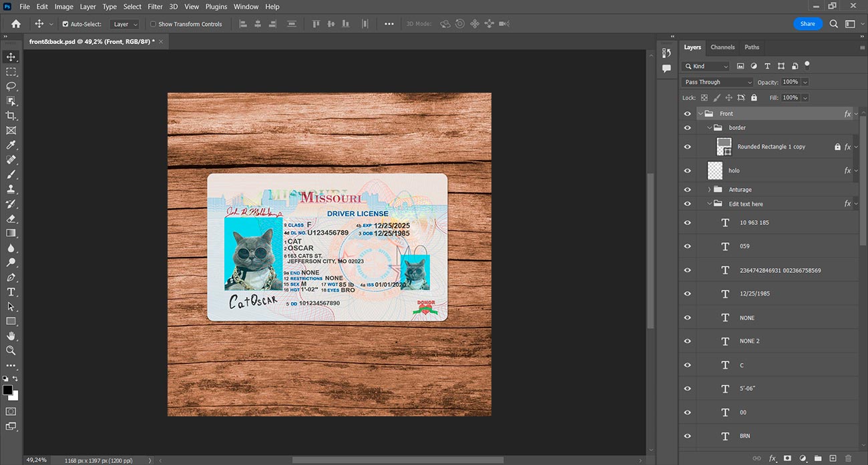Enable Show Transform Controls checkbox
868x465 pixels.
point(153,24)
